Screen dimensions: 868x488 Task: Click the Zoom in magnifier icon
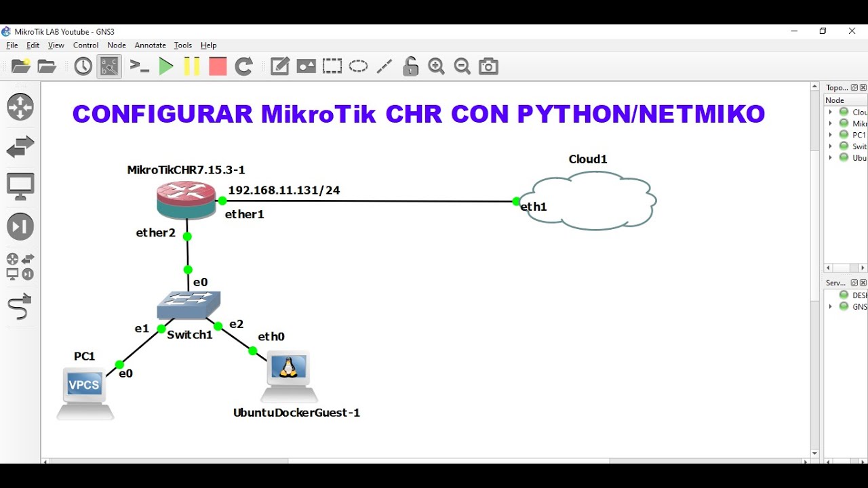pos(436,66)
